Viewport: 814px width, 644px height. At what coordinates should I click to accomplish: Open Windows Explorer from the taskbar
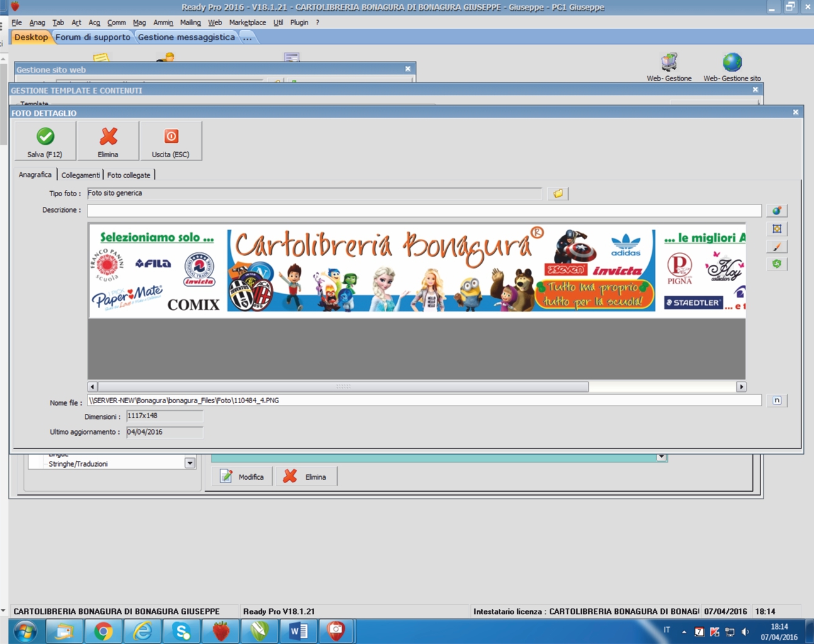pyautogui.click(x=64, y=631)
